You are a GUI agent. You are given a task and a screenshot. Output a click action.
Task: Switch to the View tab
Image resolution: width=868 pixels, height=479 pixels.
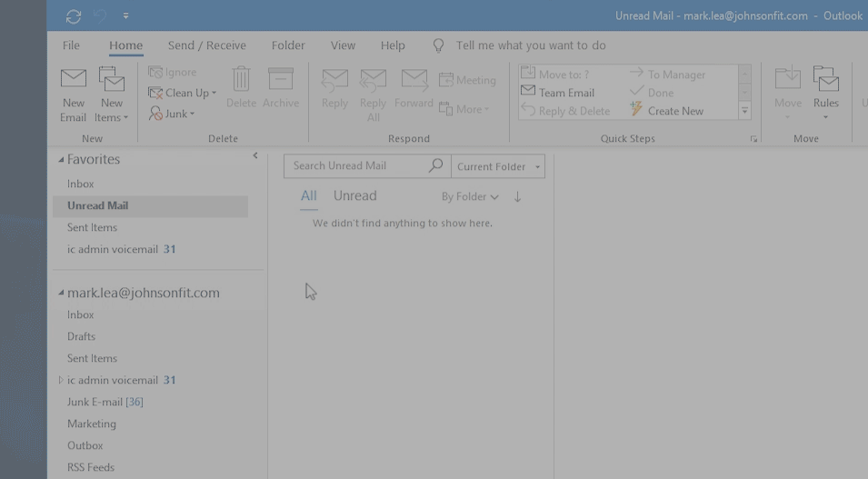[x=343, y=45]
